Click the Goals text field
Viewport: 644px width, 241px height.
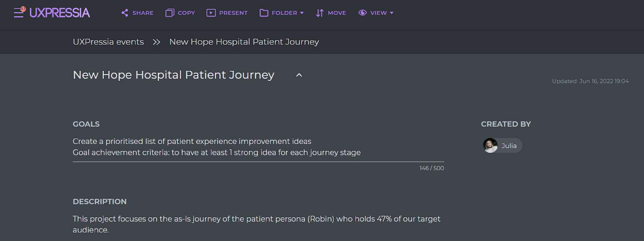[x=258, y=147]
